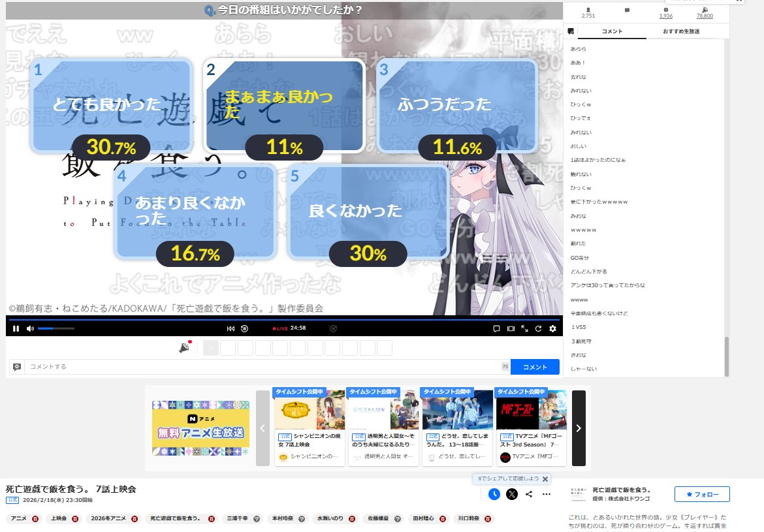Select answer 5 良くなかった
The width and height of the screenshot is (764, 532).
coord(368,212)
